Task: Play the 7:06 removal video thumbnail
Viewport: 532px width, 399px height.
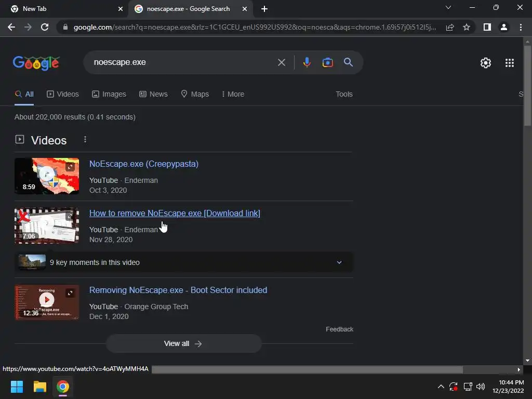Action: tap(47, 225)
